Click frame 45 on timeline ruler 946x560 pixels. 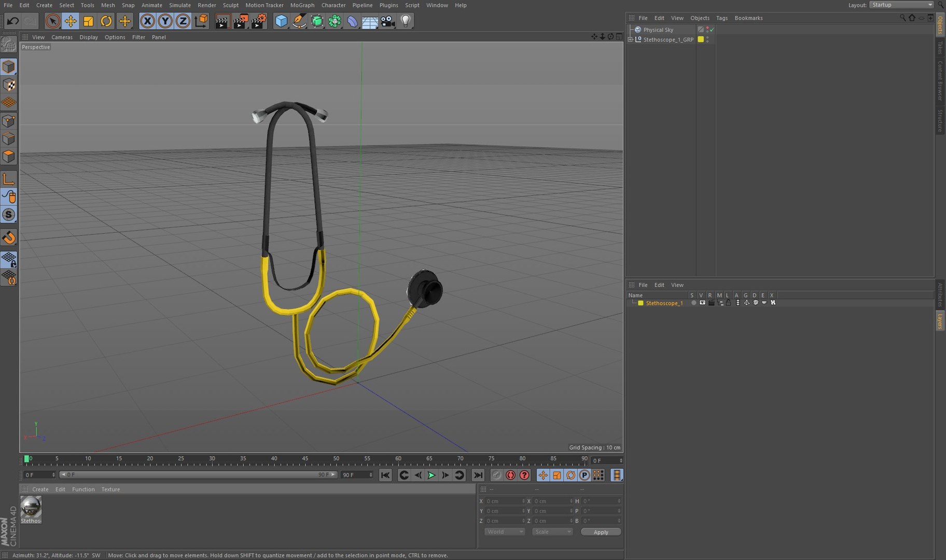point(305,459)
